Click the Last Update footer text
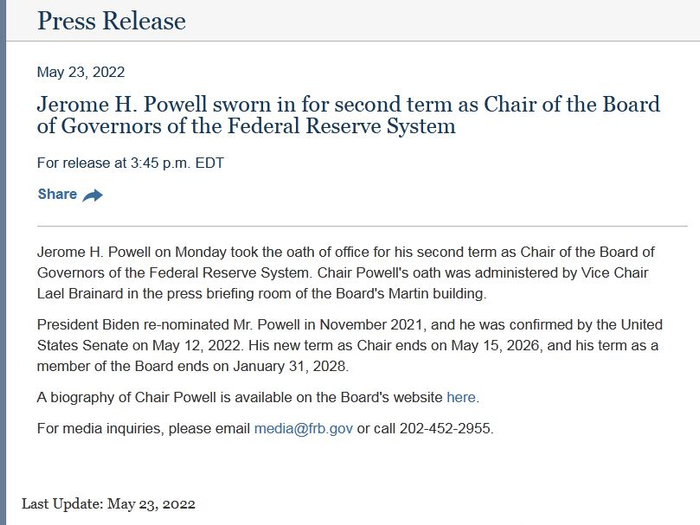This screenshot has height=525, width=700. pyautogui.click(x=108, y=503)
